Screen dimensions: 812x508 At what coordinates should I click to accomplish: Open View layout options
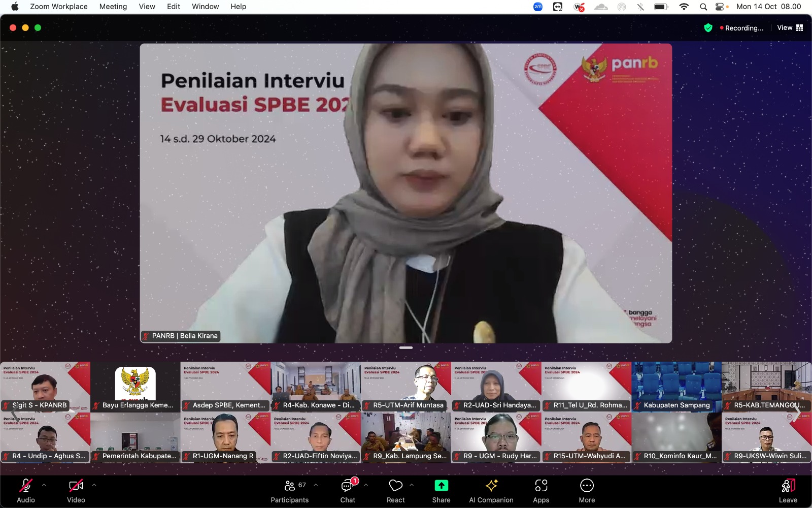pos(790,28)
